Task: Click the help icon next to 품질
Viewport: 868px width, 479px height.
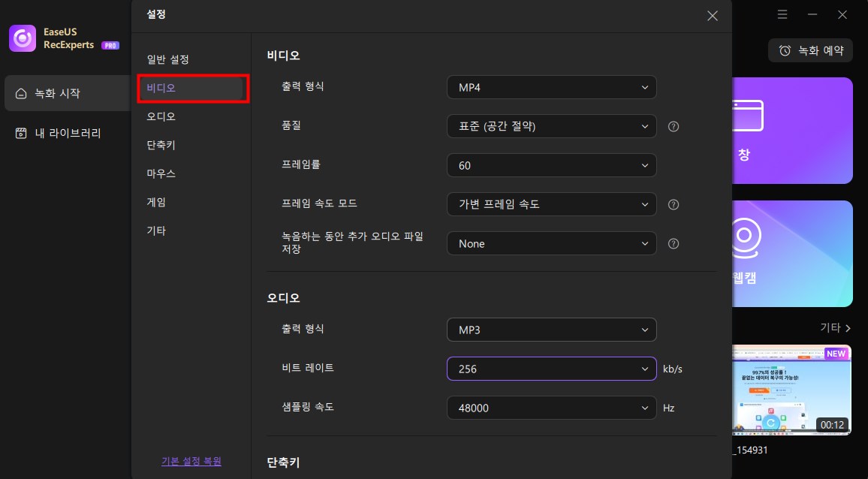Action: pos(674,126)
